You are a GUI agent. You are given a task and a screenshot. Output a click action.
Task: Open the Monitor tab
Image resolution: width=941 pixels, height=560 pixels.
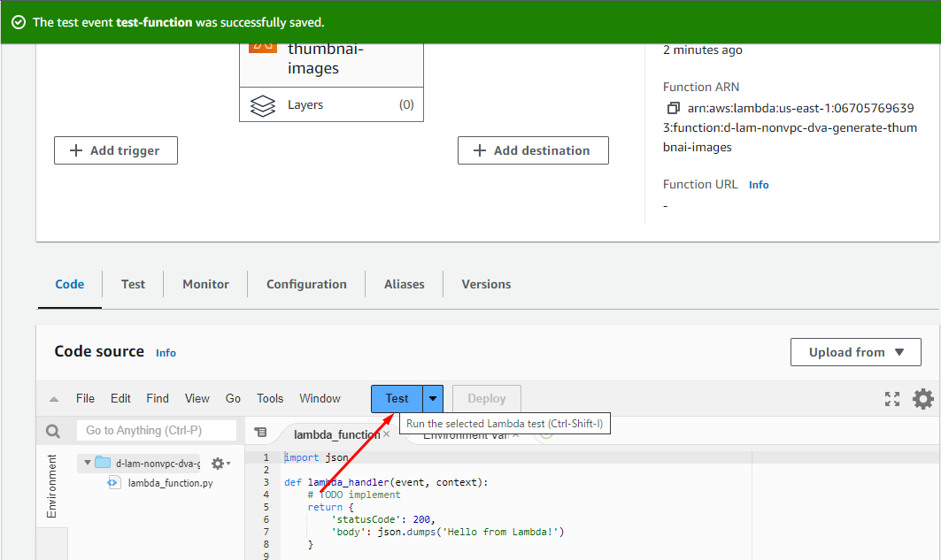pyautogui.click(x=205, y=284)
